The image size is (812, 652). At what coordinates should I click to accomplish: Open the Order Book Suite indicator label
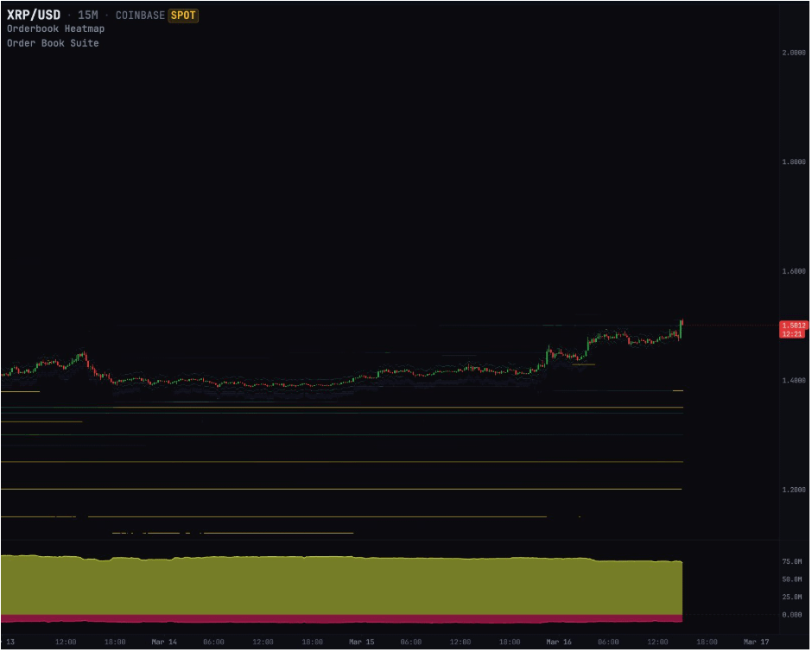[53, 43]
